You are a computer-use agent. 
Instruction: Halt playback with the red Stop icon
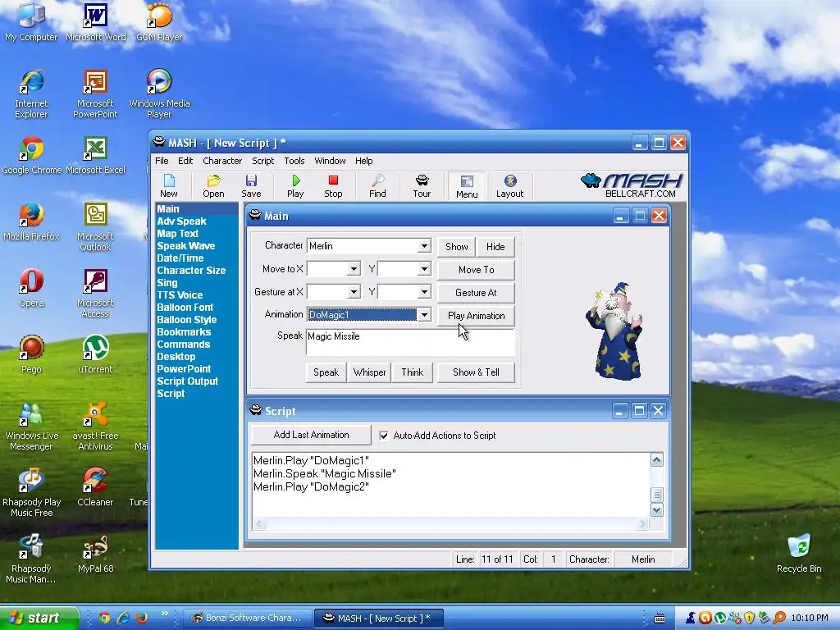(x=333, y=186)
